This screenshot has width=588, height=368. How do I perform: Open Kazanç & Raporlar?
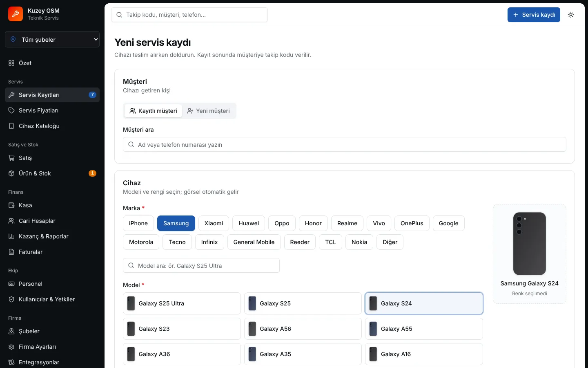[x=52, y=236]
